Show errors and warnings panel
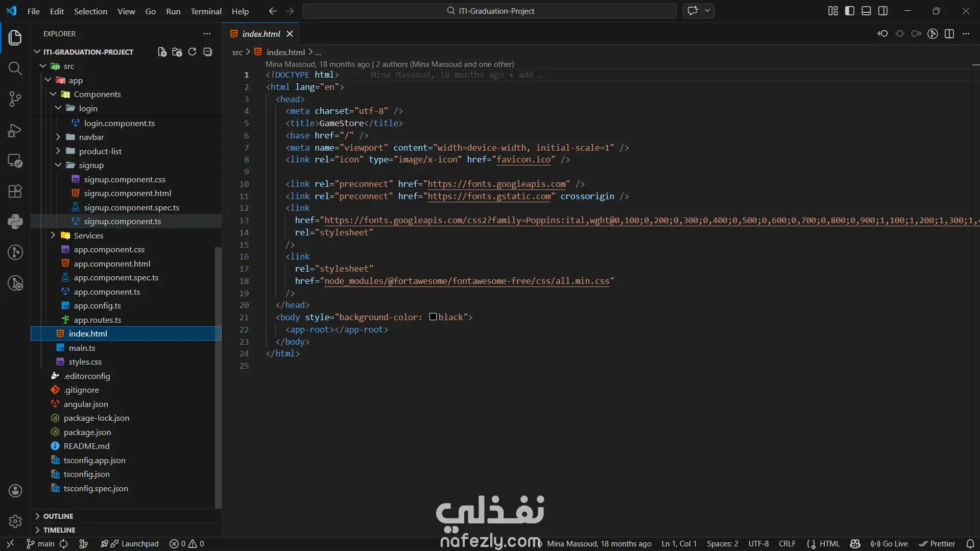980x551 pixels. pyautogui.click(x=187, y=544)
